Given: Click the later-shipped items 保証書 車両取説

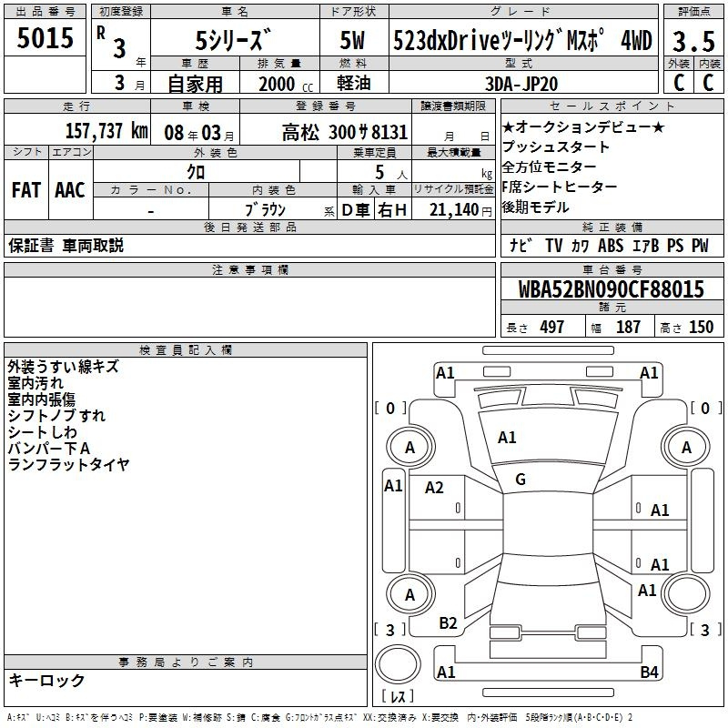Looking at the screenshot, I should click(66, 246).
